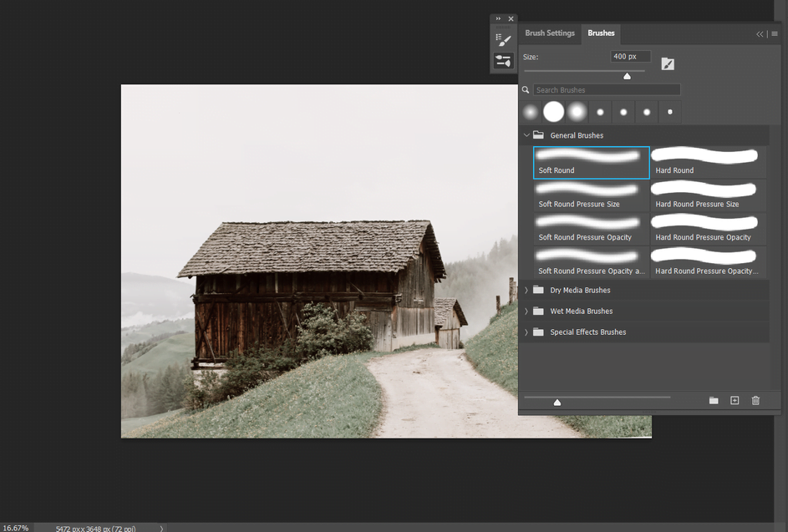
Task: Expand the Special Effects Brushes group
Action: pyautogui.click(x=526, y=332)
